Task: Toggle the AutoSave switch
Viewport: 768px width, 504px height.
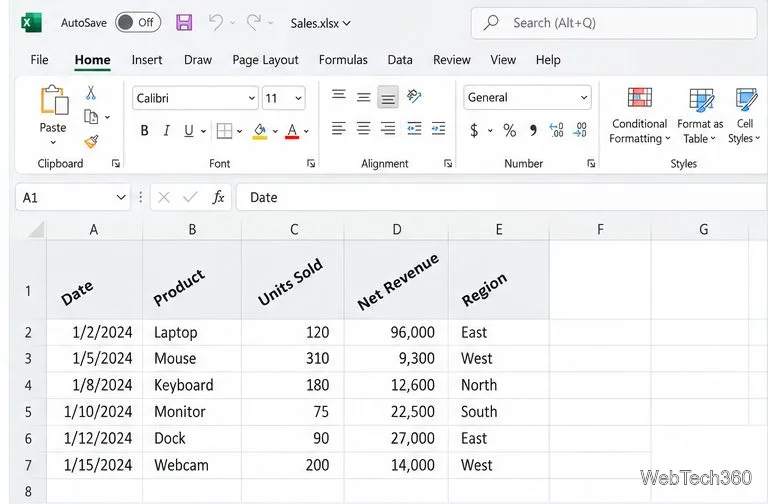Action: click(x=138, y=23)
